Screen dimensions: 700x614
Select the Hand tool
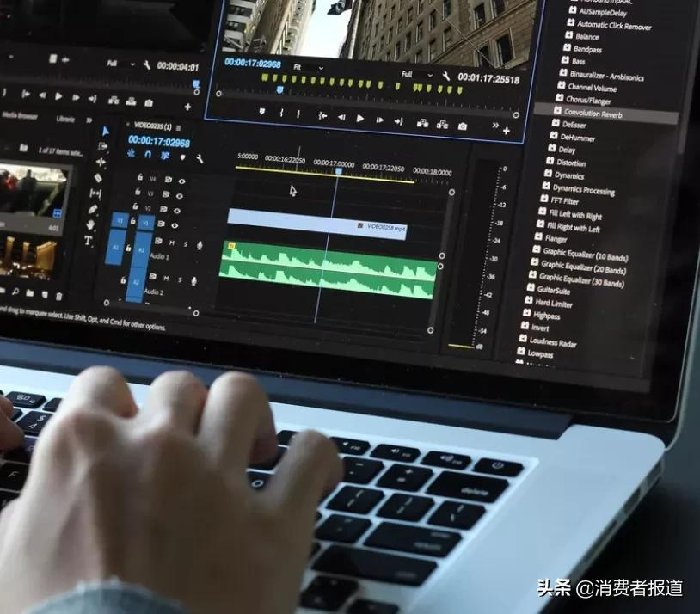90,224
